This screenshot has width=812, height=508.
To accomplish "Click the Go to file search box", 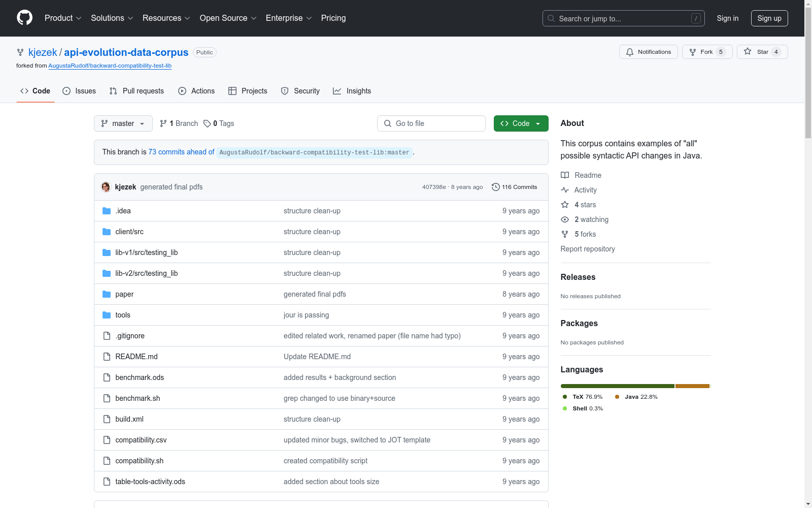I will (x=431, y=123).
